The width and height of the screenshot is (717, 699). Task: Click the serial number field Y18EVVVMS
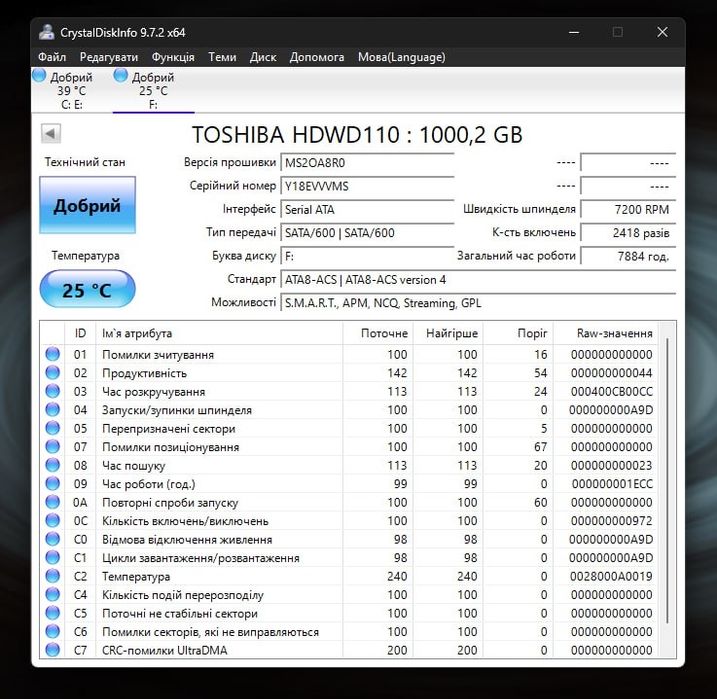coord(367,186)
